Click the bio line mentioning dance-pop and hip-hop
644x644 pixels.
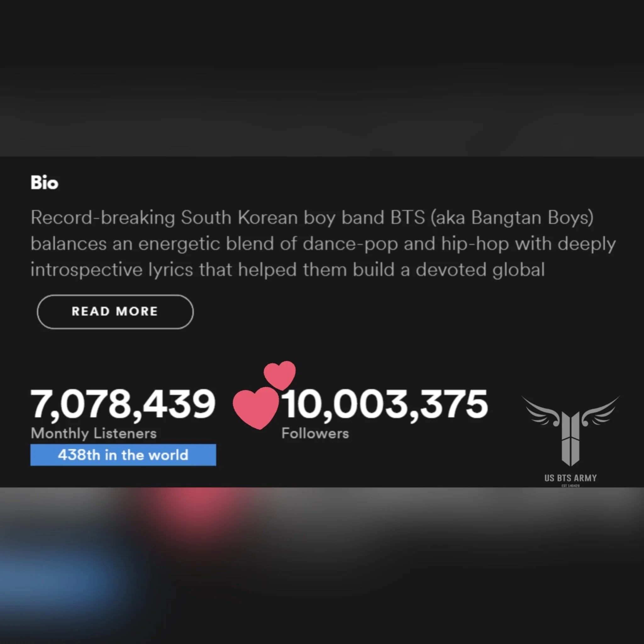(323, 244)
